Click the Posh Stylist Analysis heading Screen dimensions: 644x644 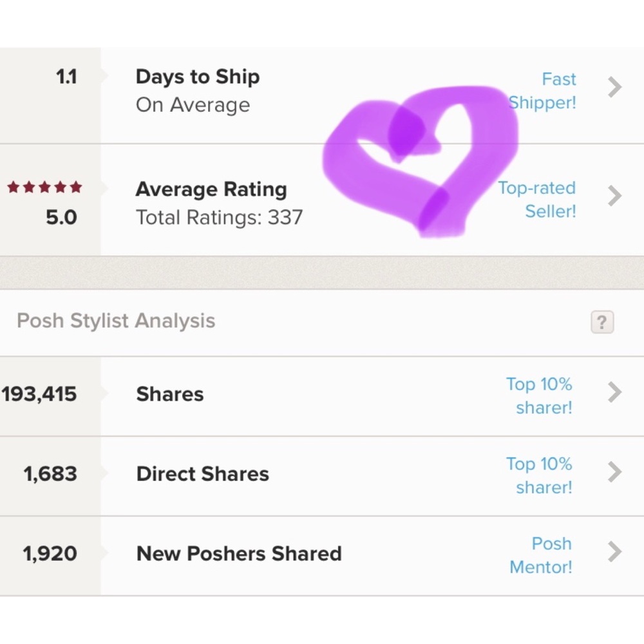(x=116, y=321)
